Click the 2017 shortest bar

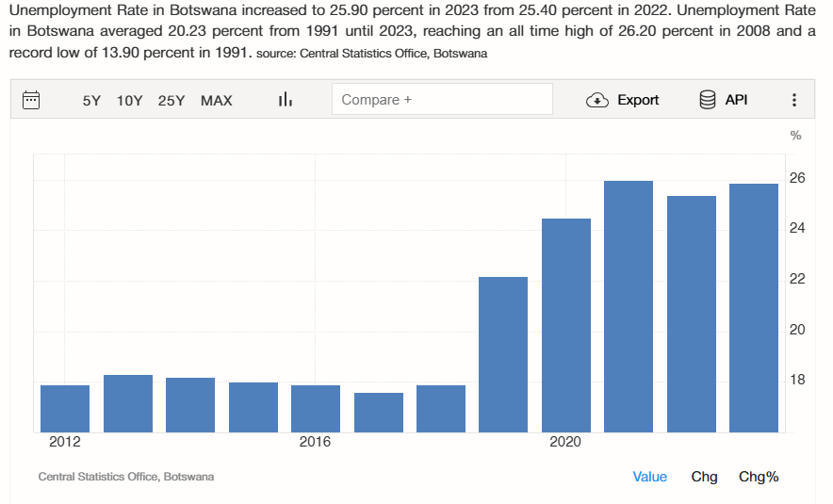379,412
